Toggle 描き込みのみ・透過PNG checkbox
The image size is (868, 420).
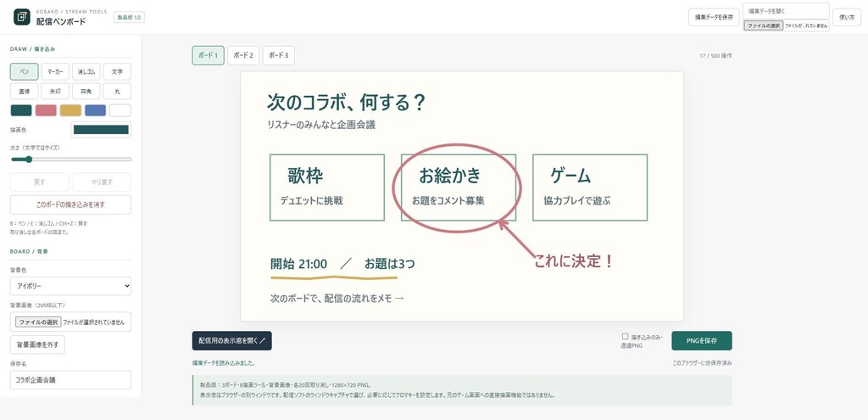coord(625,336)
